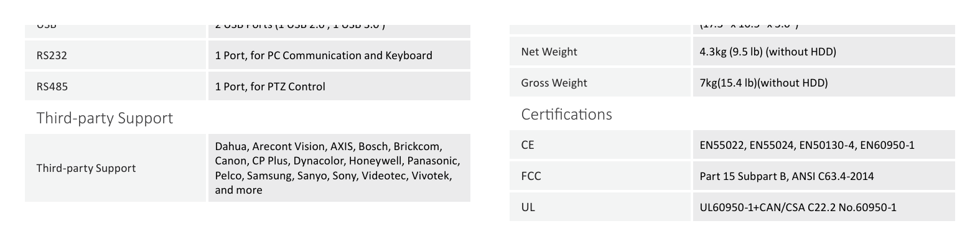
Task: Click the RS232 label cell
Action: [115, 55]
